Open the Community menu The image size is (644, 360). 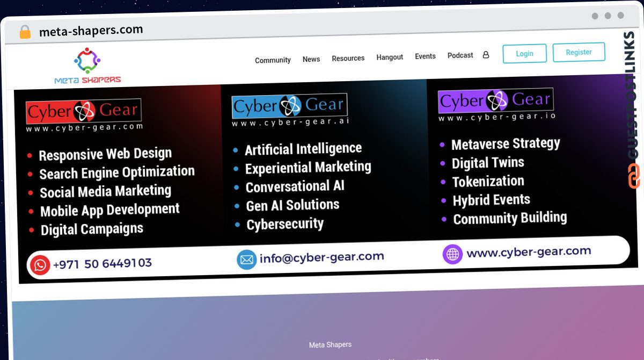point(273,60)
